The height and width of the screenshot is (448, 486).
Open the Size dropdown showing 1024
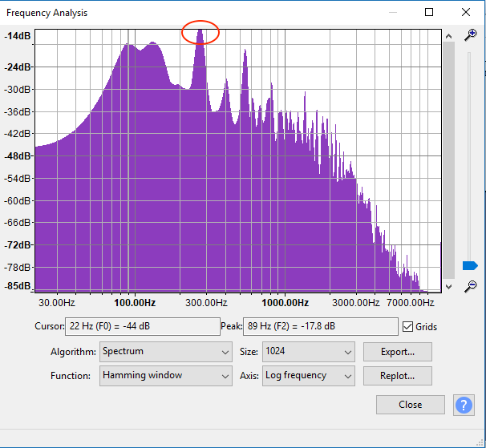pyautogui.click(x=309, y=352)
